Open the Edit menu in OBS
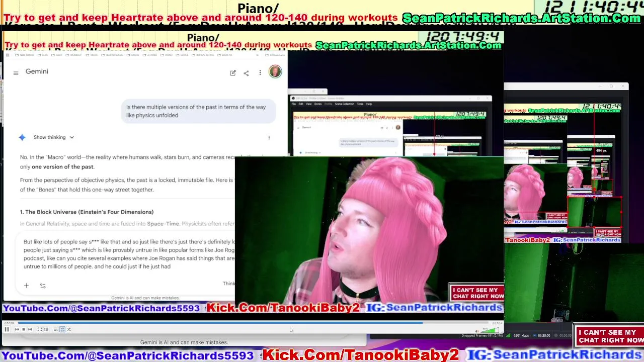This screenshot has height=362, width=644. (x=301, y=104)
